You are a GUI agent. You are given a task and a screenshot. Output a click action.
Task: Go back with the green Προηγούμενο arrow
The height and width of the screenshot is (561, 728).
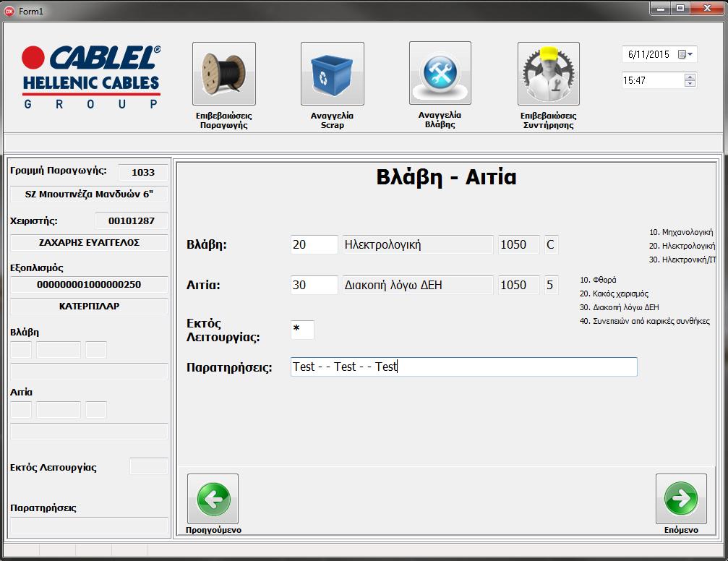213,499
